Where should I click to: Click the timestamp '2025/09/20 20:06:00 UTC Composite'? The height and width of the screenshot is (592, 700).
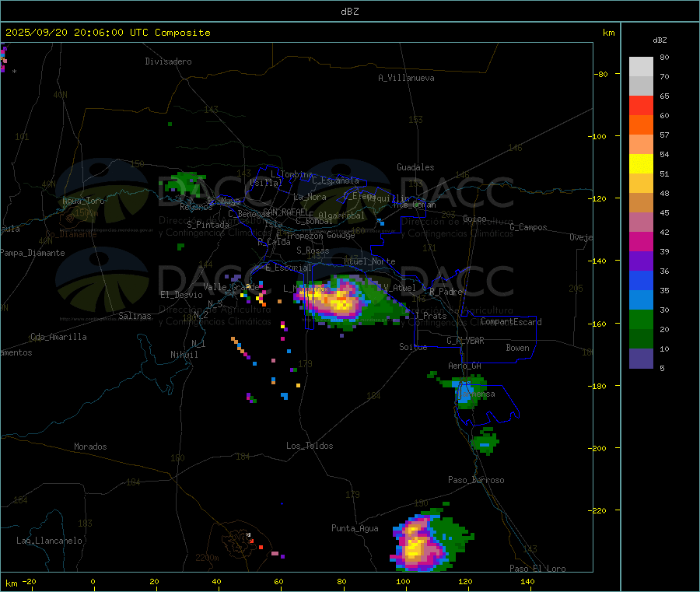click(107, 33)
